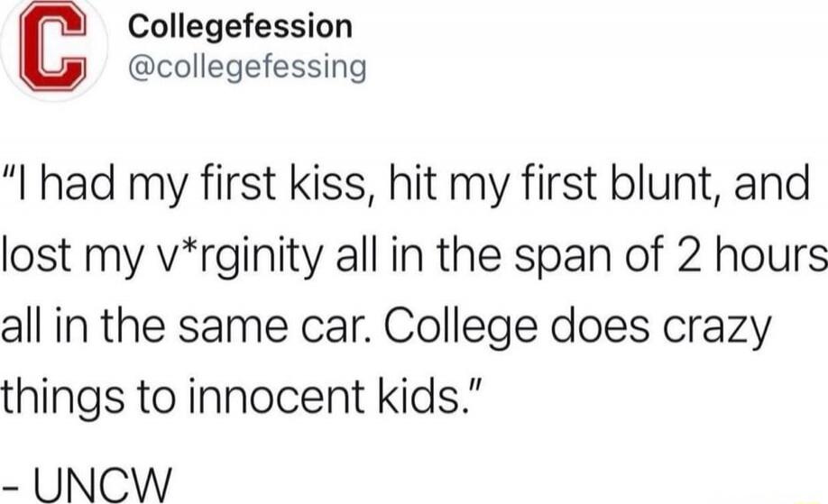828x504 pixels.
Task: Open the Collegefession display name
Action: tap(240, 26)
